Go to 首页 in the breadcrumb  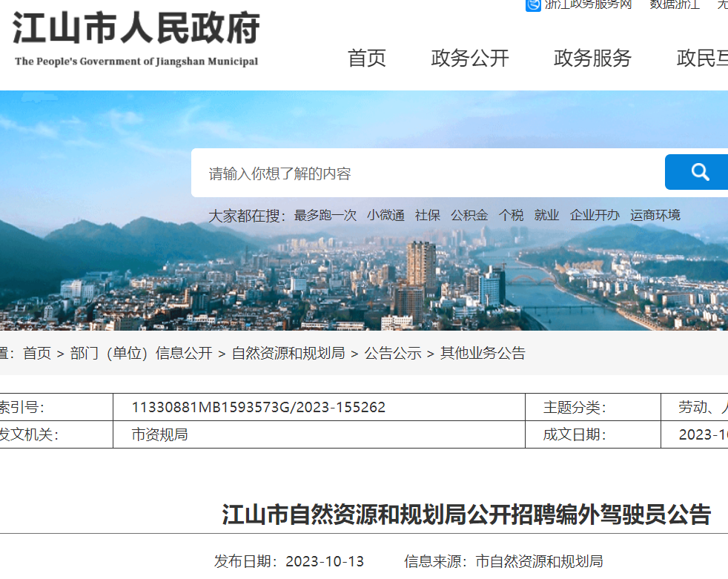[x=37, y=354]
